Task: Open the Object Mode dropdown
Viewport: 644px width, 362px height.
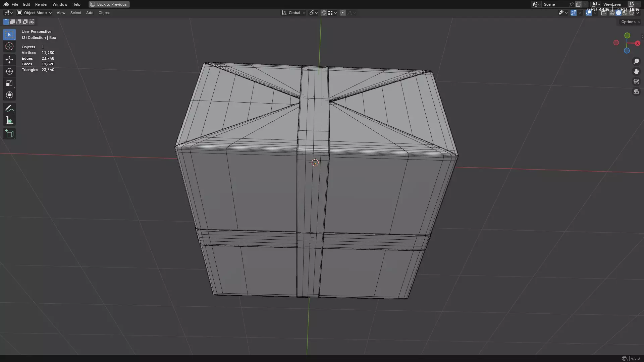Action: point(35,13)
